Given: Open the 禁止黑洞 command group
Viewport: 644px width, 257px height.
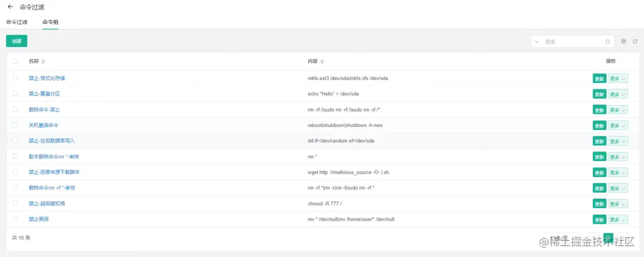Looking at the screenshot, I should click(x=39, y=219).
